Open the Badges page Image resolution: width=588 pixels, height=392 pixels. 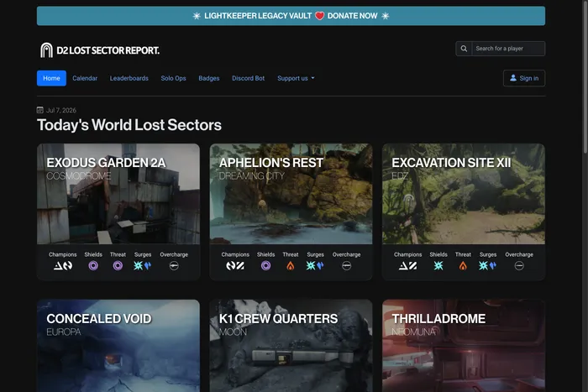(x=209, y=78)
